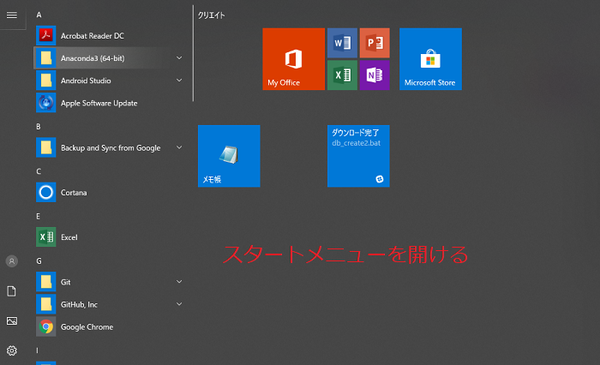Viewport: 600px width, 365px height.
Task: Open the user account icon in sidebar
Action: click(12, 261)
